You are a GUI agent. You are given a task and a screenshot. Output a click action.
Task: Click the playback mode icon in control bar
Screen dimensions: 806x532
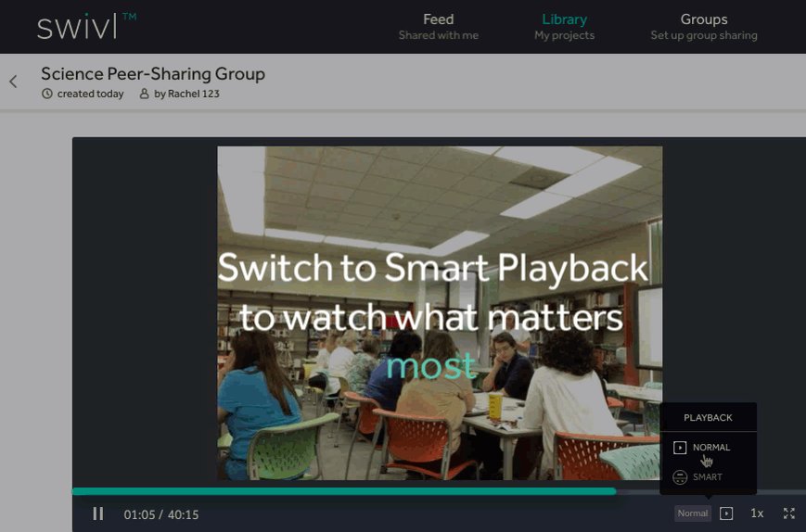click(x=726, y=513)
